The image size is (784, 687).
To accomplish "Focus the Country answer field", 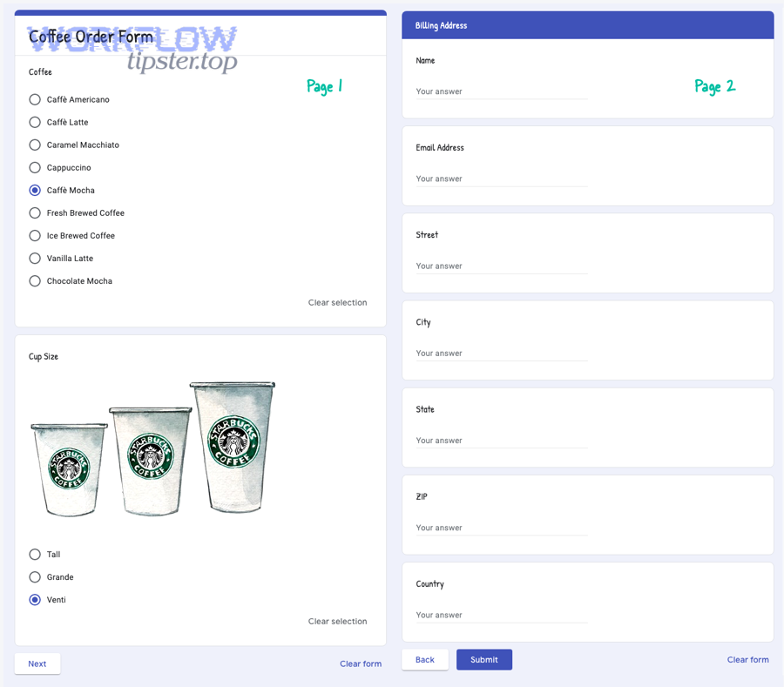I will coord(502,615).
